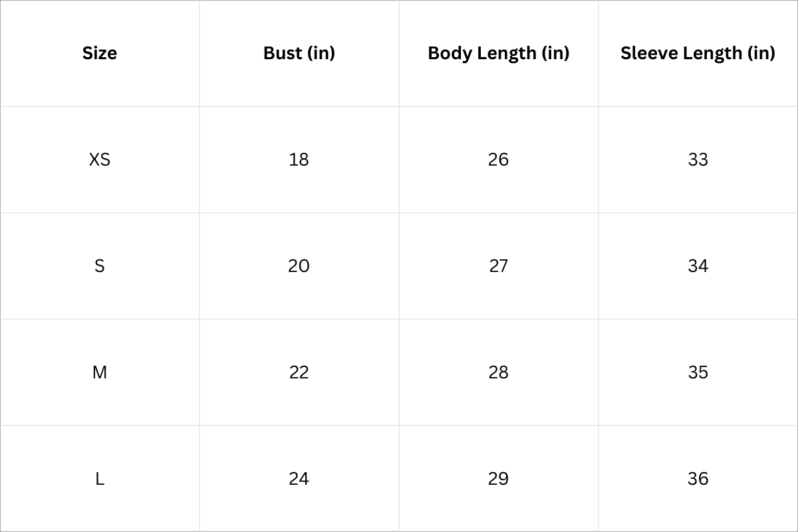Select the Body Length (in) header

[x=499, y=53]
